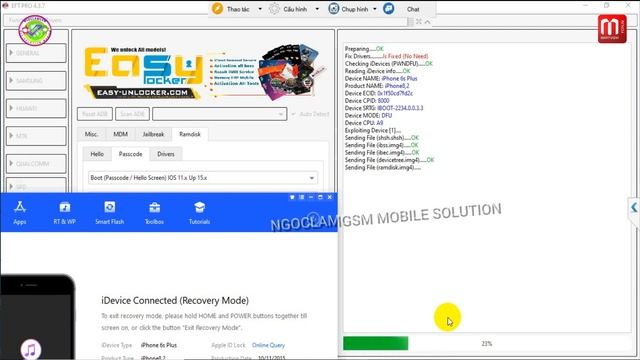Viewport: 640px width, 360px height.
Task: Click the menu list icon in blue window
Action: click(x=302, y=197)
